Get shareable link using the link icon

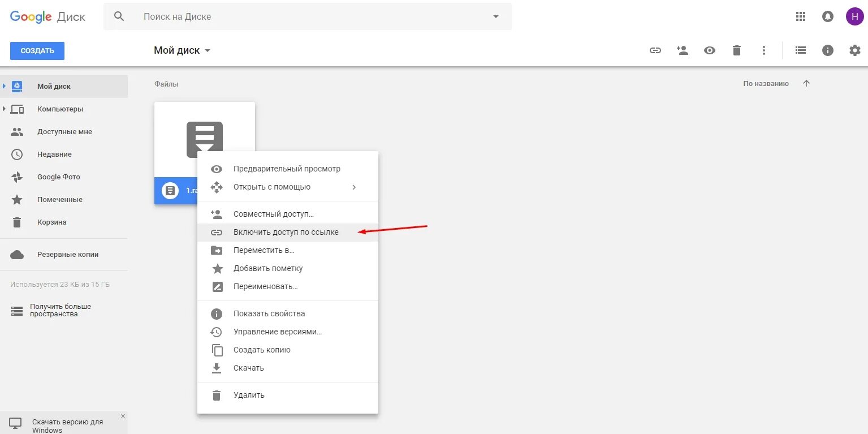[655, 50]
